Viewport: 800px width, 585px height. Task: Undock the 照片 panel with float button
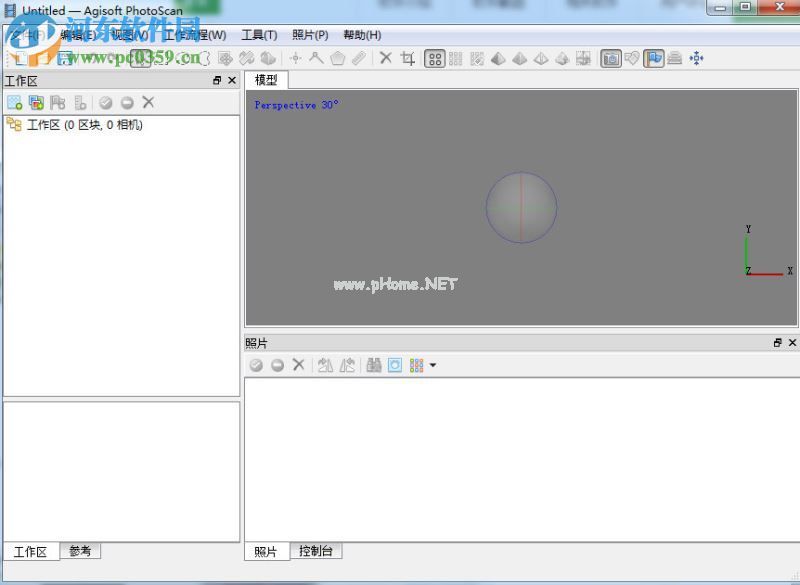click(x=777, y=343)
